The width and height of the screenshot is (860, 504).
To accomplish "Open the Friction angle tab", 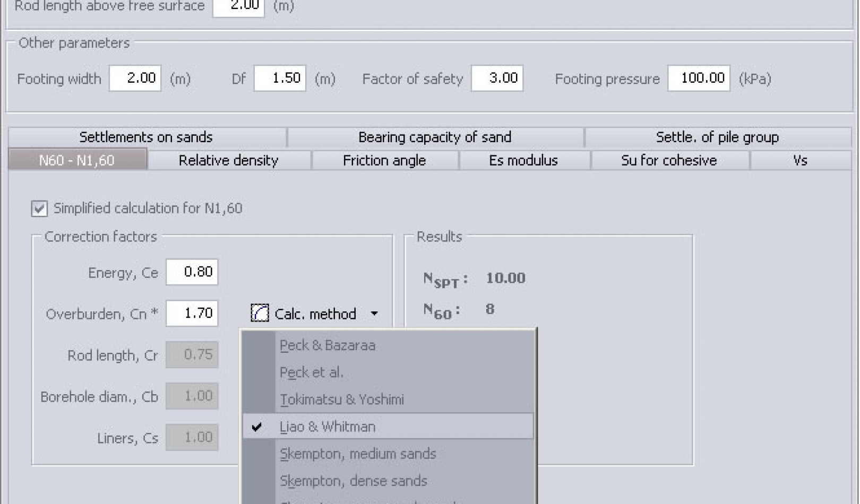I will [384, 160].
